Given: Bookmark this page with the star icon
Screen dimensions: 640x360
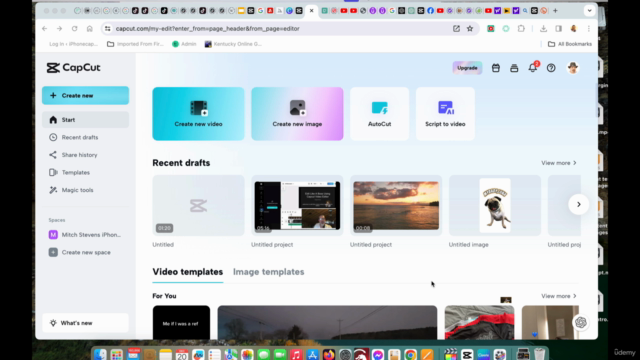Looking at the screenshot, I should point(470,29).
